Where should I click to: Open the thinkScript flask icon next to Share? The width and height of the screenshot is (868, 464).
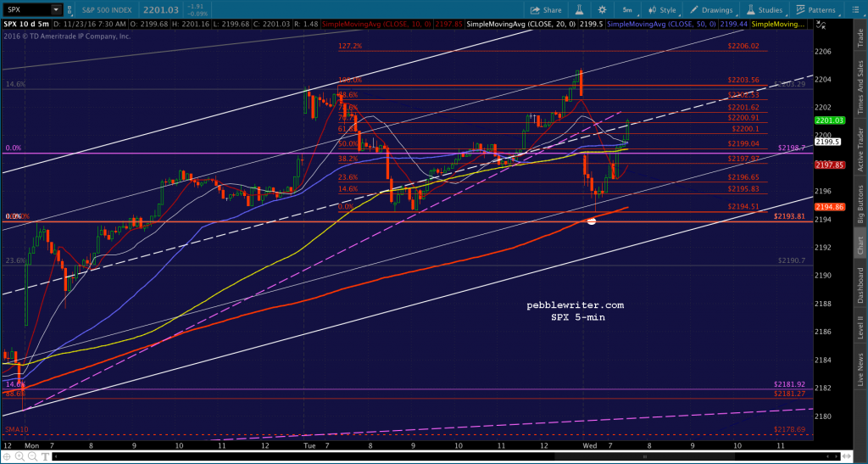point(580,10)
